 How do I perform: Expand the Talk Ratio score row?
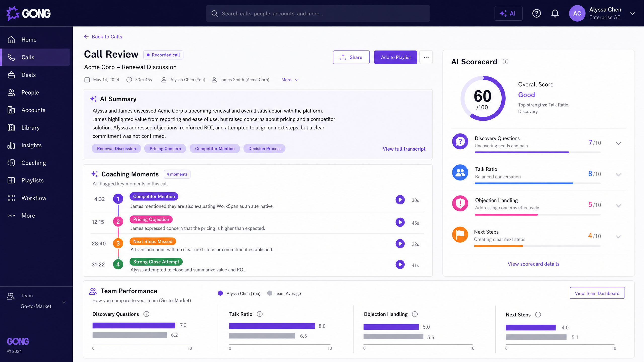pyautogui.click(x=618, y=175)
